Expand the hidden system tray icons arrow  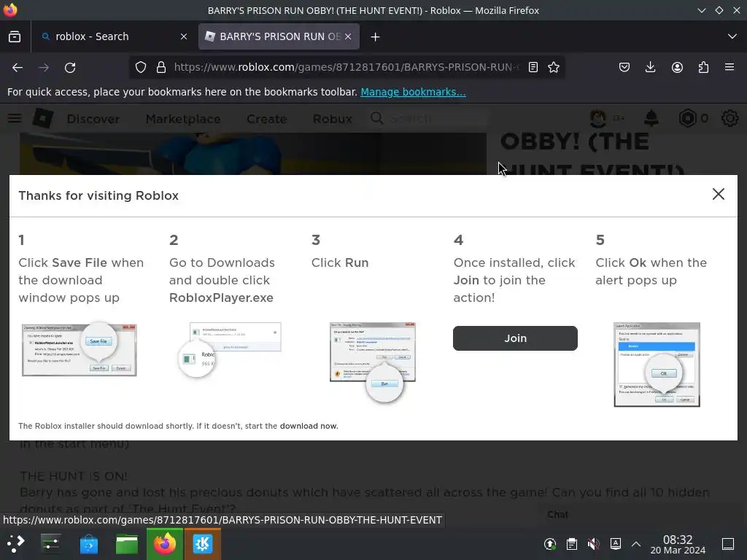pyautogui.click(x=636, y=544)
